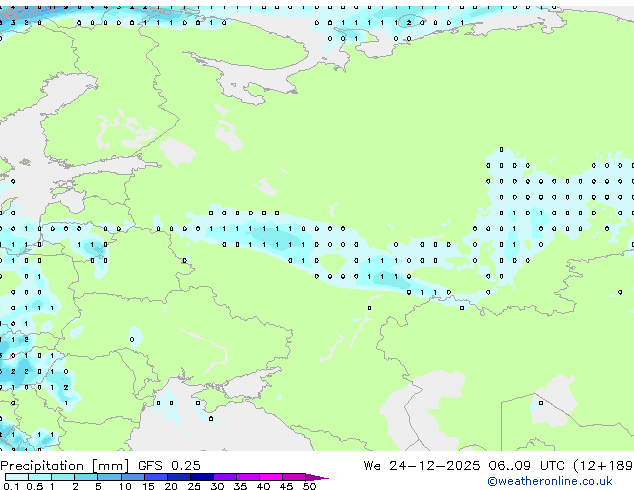634x490 pixels.
Task: Click the 'We 24-12-2025' date text
Action: (422, 466)
